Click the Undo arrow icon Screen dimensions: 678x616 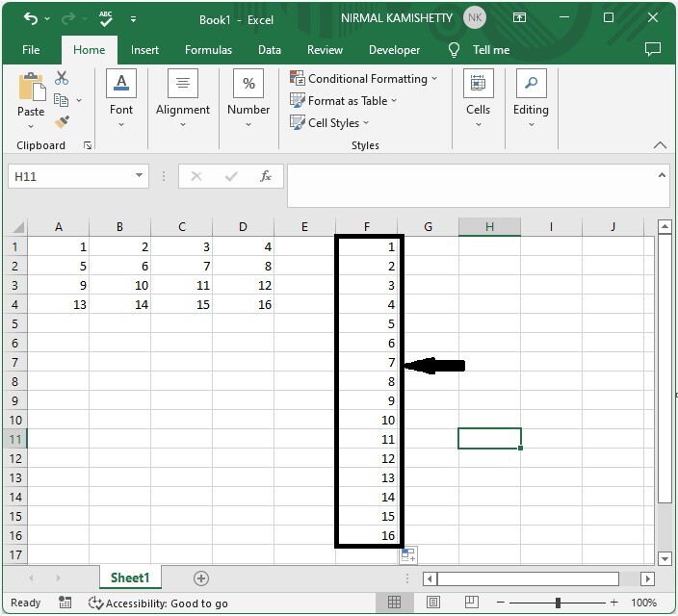point(31,18)
